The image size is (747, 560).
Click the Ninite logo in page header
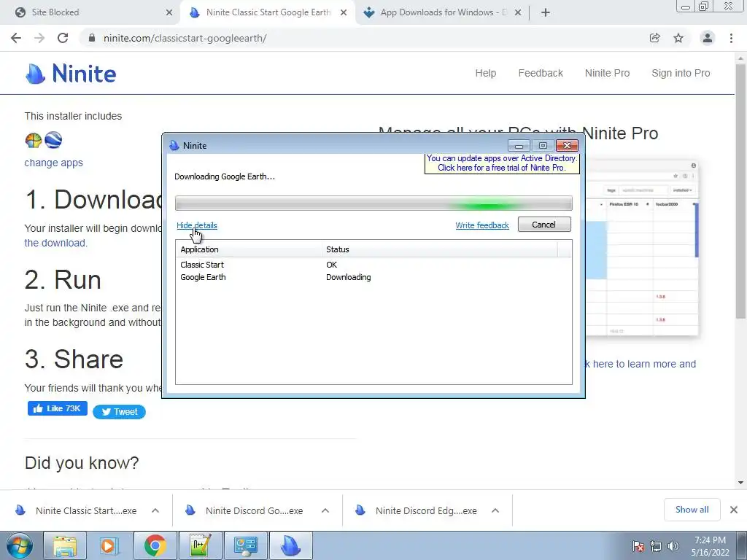pyautogui.click(x=71, y=74)
